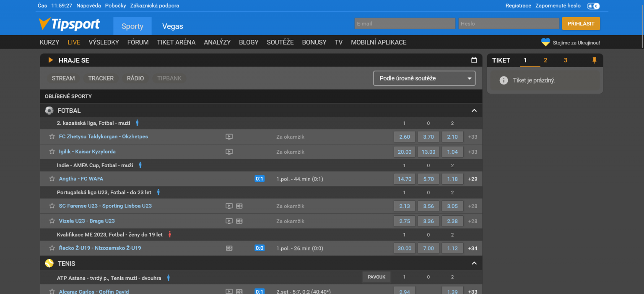Open the Registrace link
The height and width of the screenshot is (294, 644).
[518, 5]
